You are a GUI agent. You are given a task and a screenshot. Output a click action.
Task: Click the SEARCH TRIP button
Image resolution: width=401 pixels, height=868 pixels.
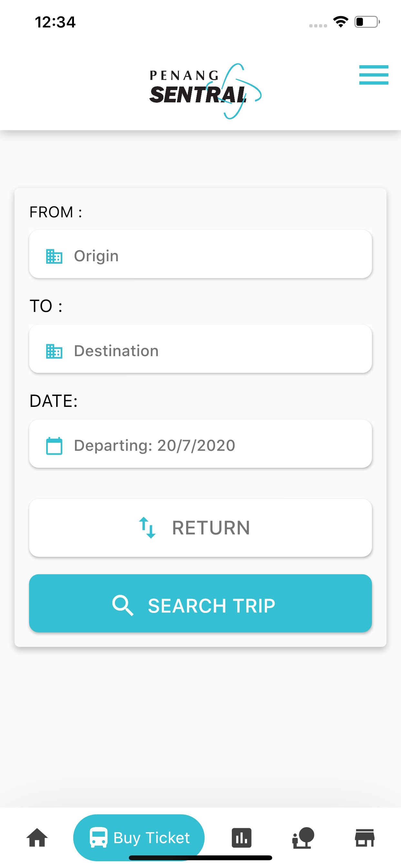click(200, 603)
